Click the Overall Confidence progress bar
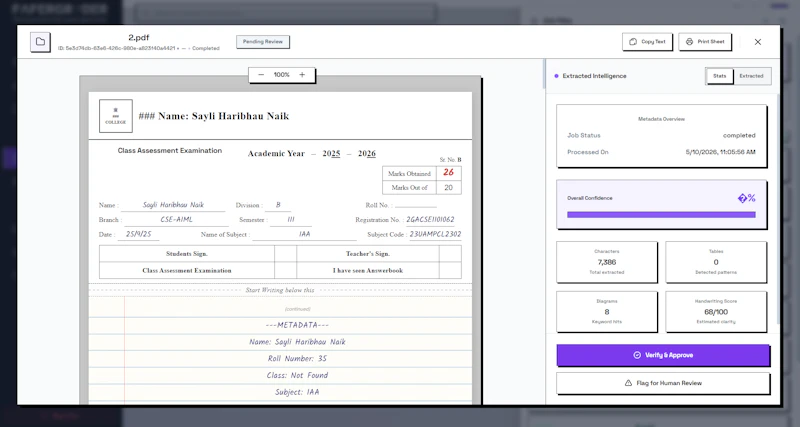The width and height of the screenshot is (800, 427). click(661, 215)
